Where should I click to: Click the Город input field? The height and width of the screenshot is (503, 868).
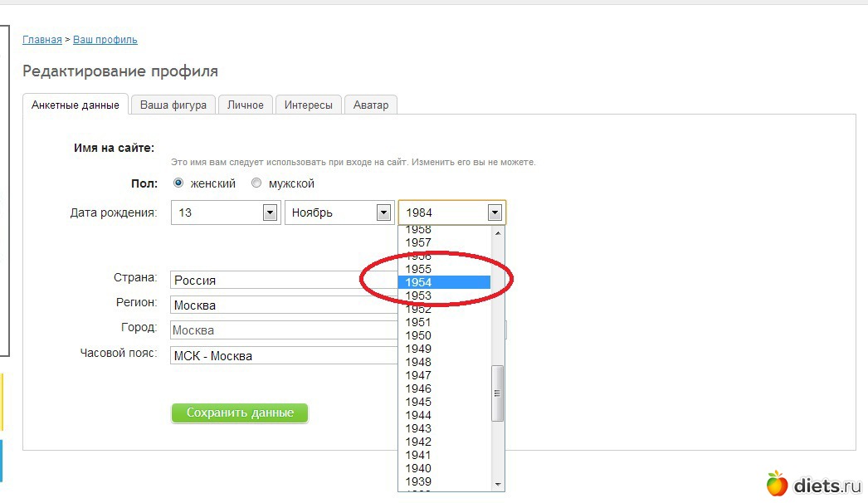(282, 330)
